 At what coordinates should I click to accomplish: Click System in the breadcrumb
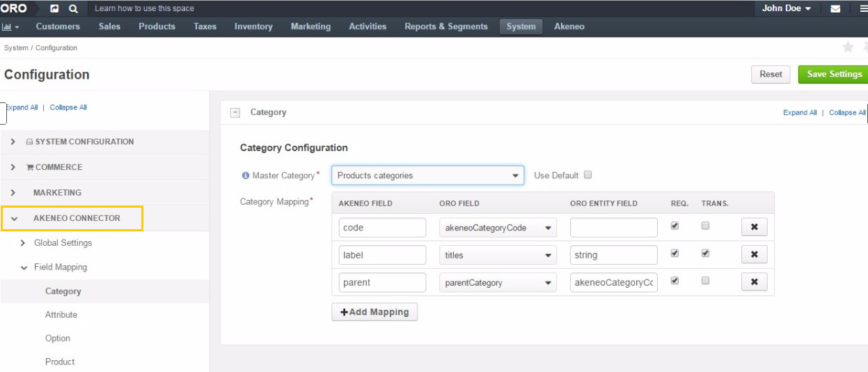tap(16, 48)
